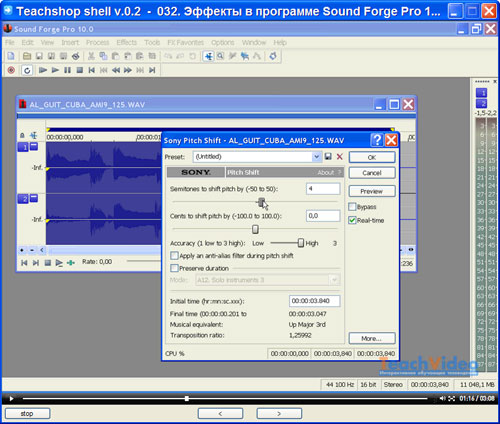
Task: Click the Undo toolbar icon
Action: pyautogui.click(x=168, y=56)
